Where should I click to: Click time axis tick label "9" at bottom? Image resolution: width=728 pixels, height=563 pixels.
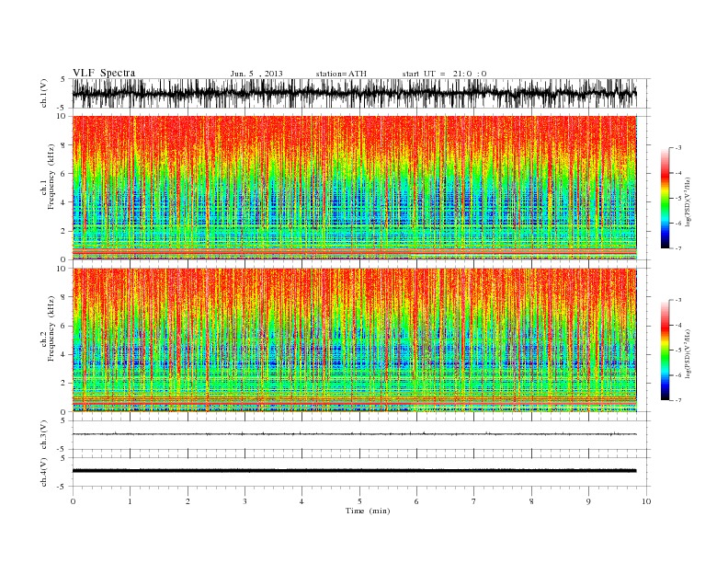(588, 501)
